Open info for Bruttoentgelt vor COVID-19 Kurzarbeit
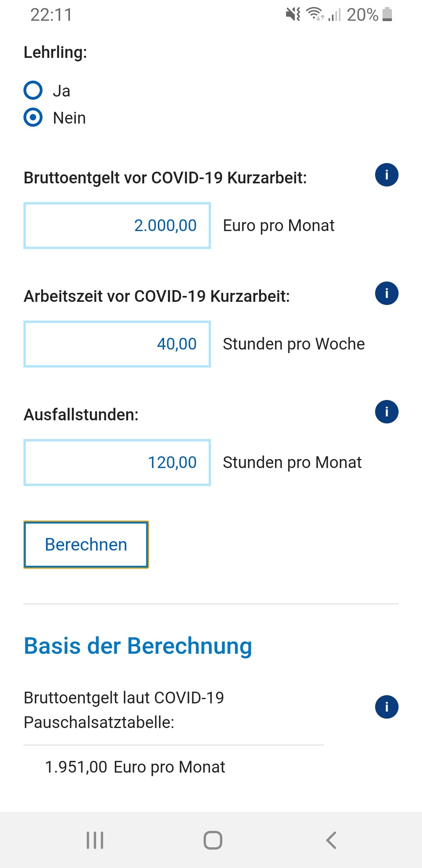Viewport: 422px width, 868px height. (386, 175)
